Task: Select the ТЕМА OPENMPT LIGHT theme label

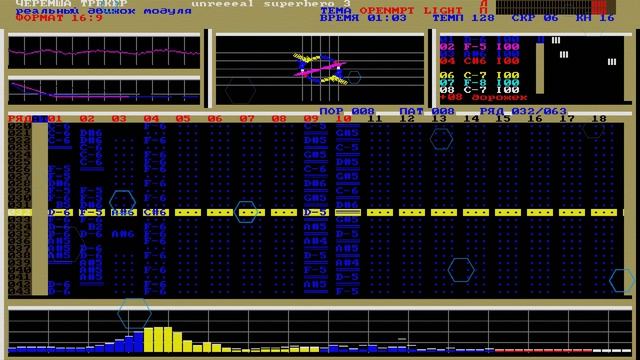Action: point(391,11)
